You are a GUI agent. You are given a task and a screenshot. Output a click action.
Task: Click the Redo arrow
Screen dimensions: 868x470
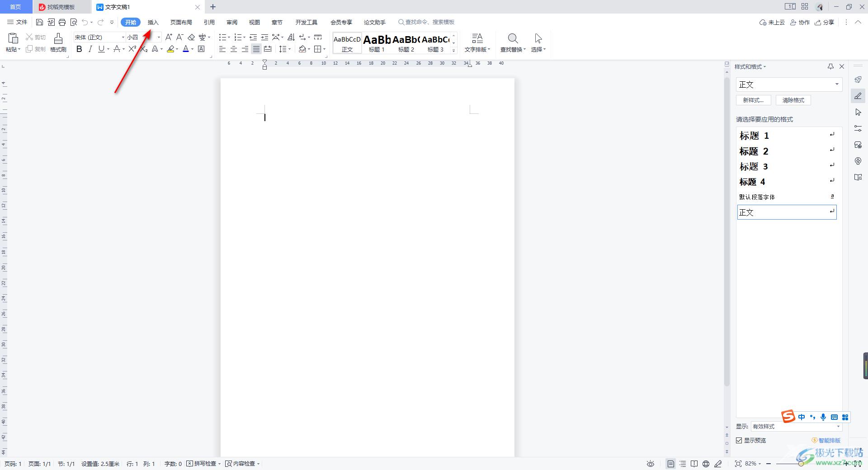pos(100,22)
